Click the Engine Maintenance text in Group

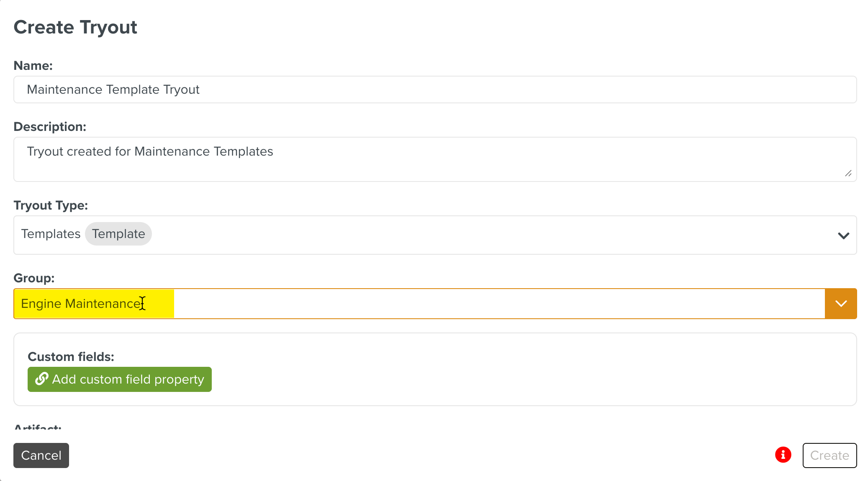point(82,304)
